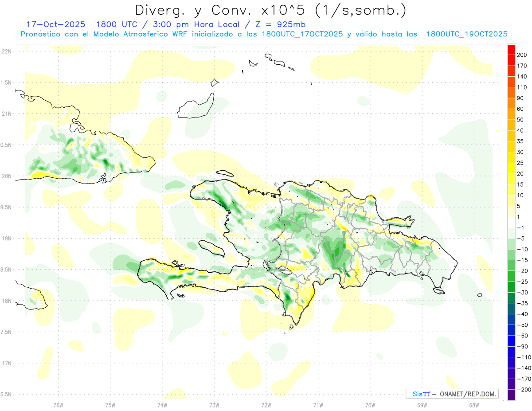Click the colorbar label '-5'
The height and width of the screenshot is (411, 532).
pyautogui.click(x=520, y=239)
